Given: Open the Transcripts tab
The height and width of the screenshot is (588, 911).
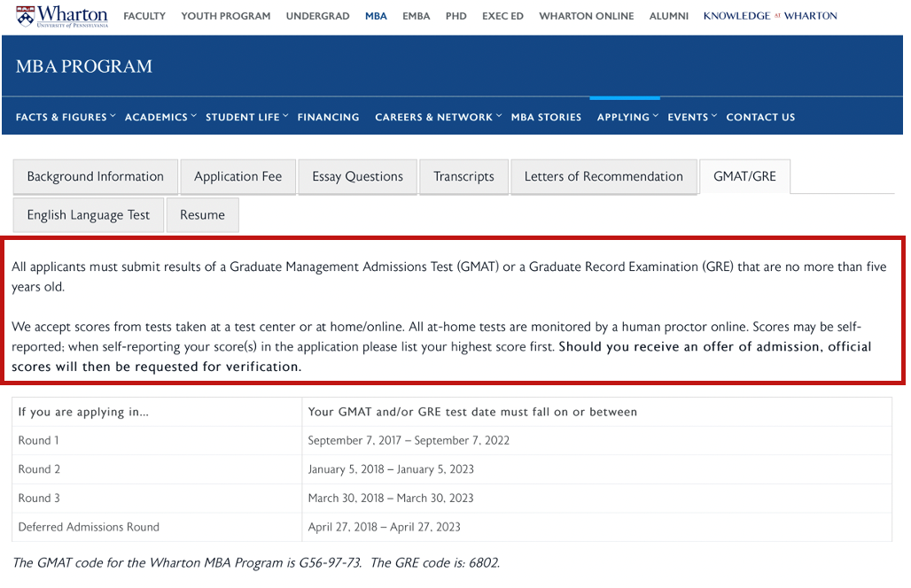Looking at the screenshot, I should tap(463, 176).
